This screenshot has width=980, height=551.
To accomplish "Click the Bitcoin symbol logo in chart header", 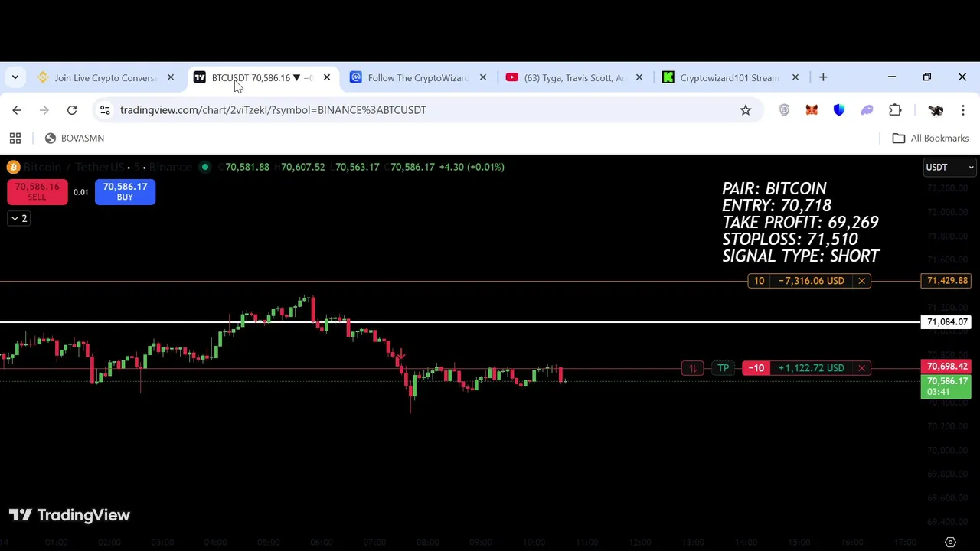I will pos(13,167).
